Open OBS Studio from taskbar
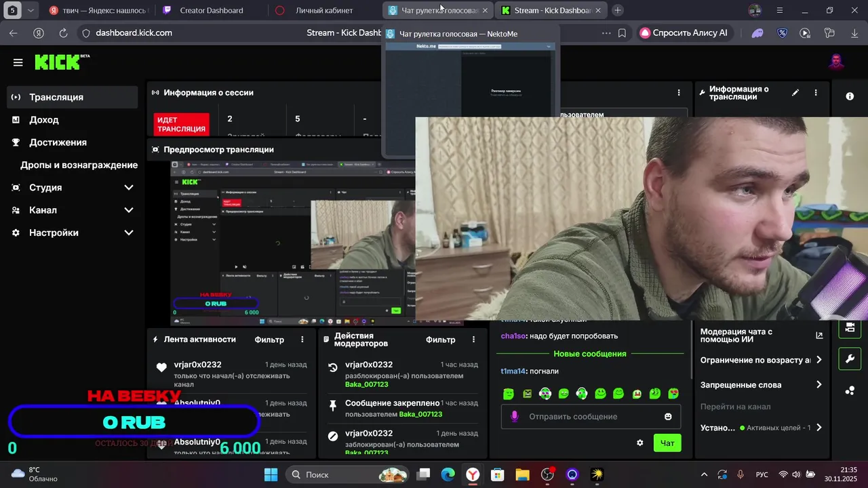 pos(547,474)
